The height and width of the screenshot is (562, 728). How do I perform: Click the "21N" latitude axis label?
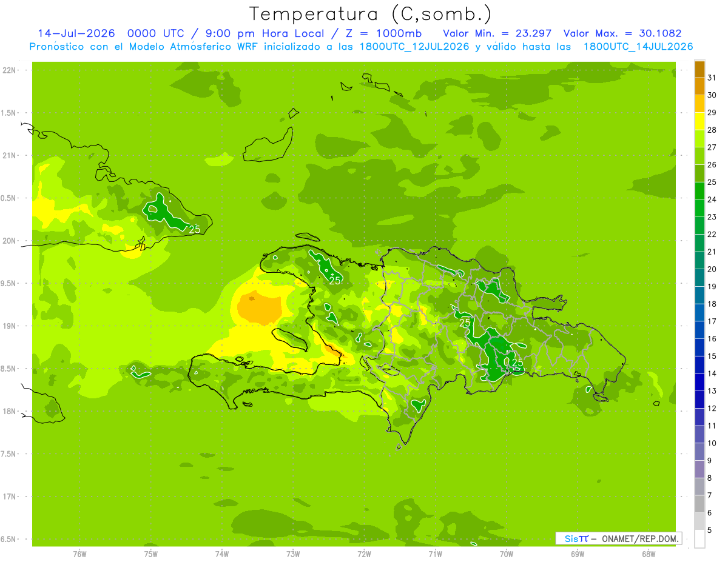click(x=10, y=155)
